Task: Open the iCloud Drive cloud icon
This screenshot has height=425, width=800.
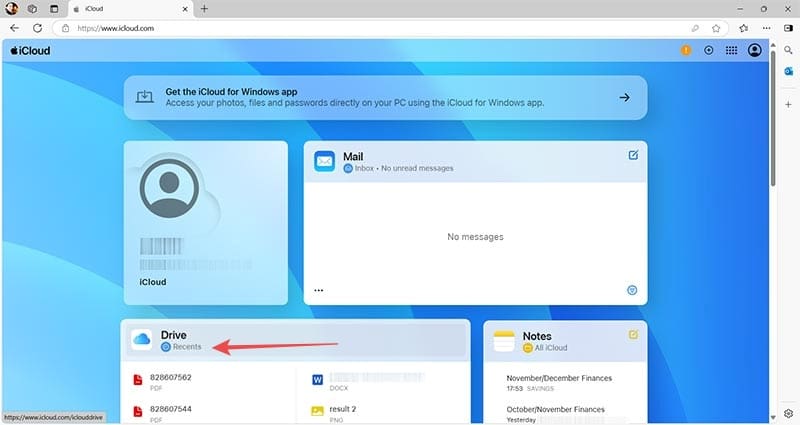Action: (141, 341)
